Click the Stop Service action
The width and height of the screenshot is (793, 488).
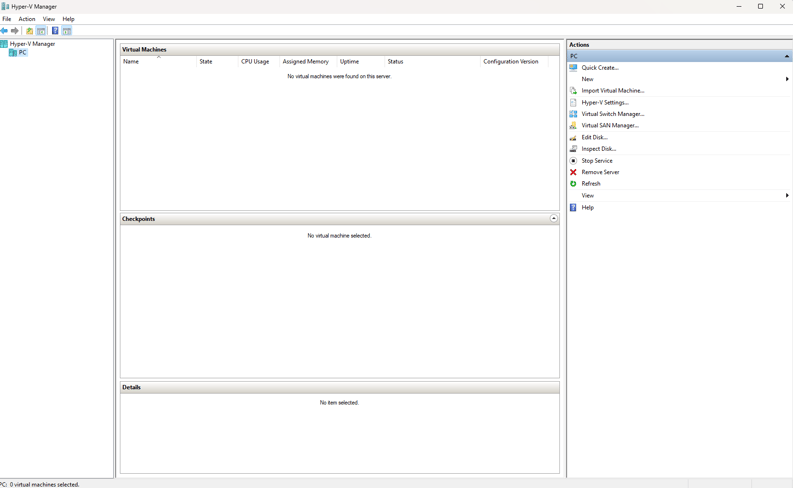click(597, 160)
